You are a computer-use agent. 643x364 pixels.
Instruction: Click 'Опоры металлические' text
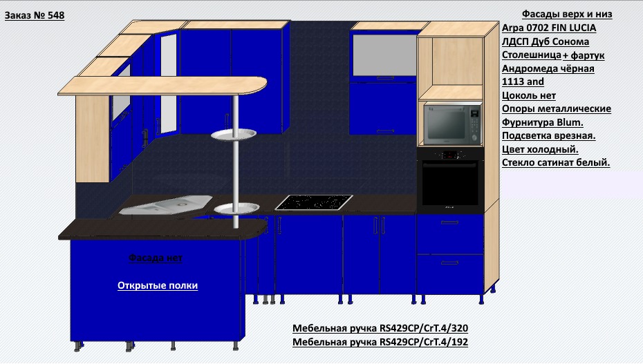[557, 109]
